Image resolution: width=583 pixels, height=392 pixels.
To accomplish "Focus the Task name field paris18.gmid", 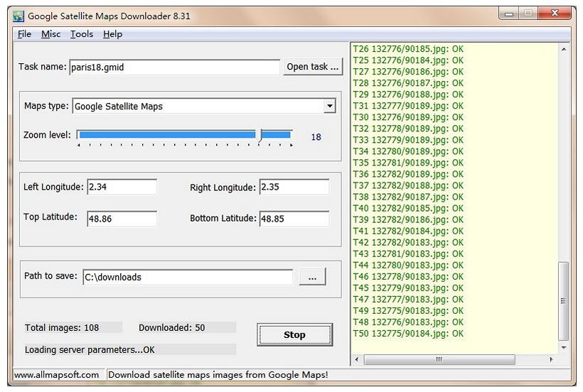I will 175,67.
